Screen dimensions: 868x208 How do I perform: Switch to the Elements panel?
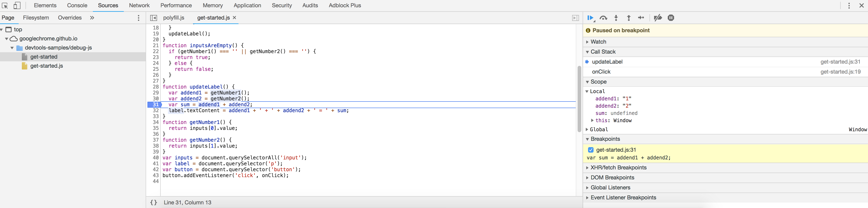[45, 5]
